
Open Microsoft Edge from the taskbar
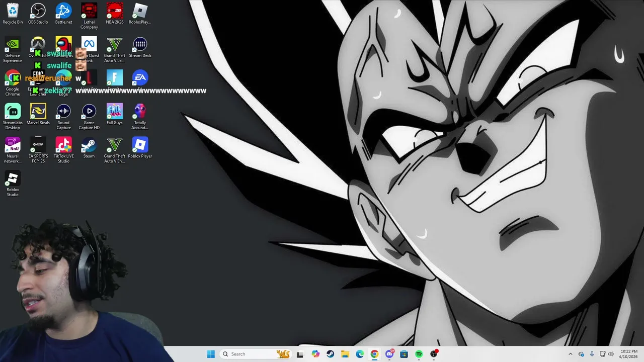coord(360,354)
